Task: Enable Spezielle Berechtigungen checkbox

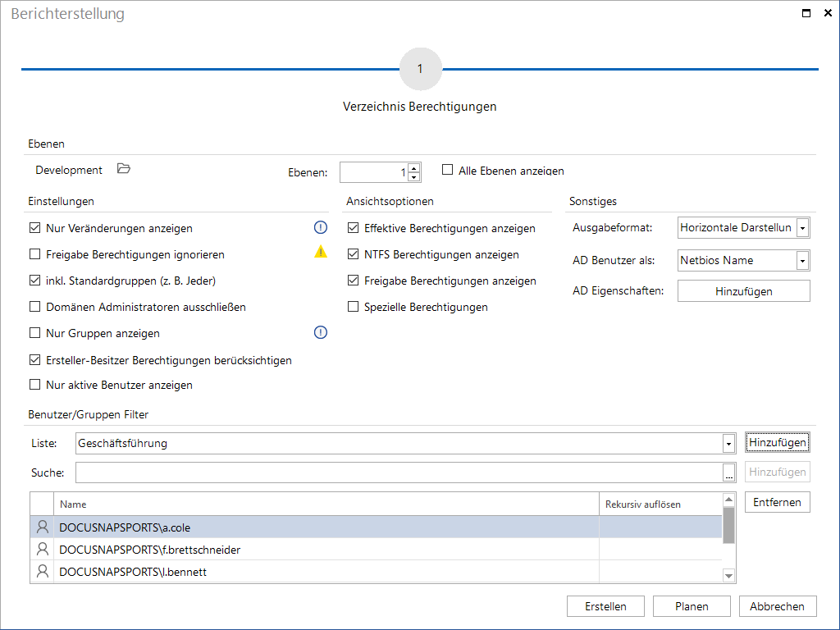Action: pyautogui.click(x=353, y=307)
